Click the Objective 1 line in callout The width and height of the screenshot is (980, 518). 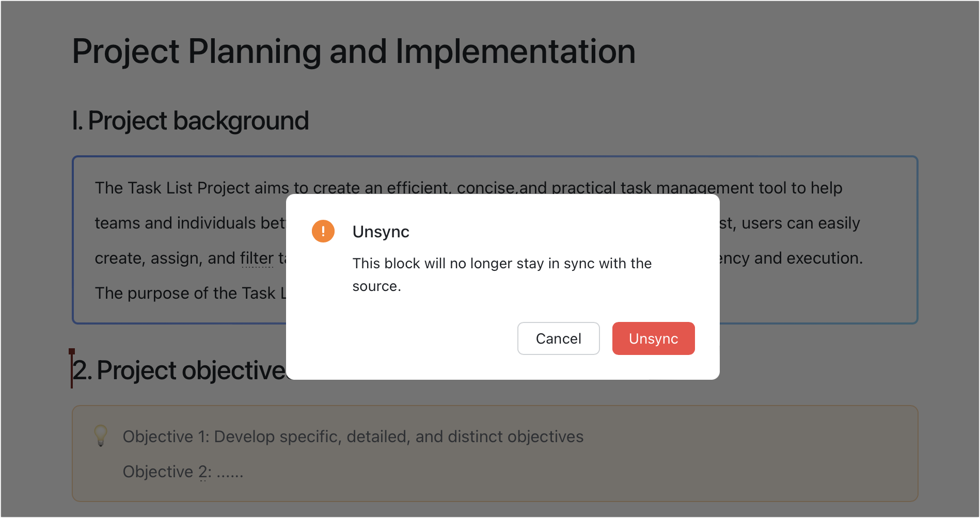tap(353, 436)
